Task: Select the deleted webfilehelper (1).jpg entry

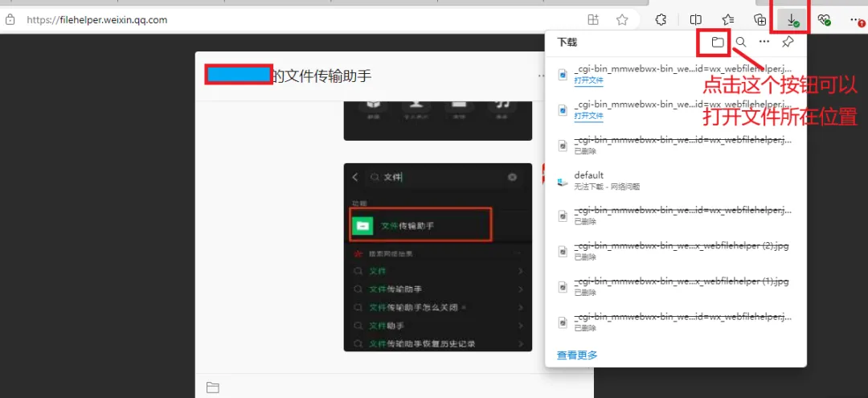Action: pyautogui.click(x=675, y=287)
